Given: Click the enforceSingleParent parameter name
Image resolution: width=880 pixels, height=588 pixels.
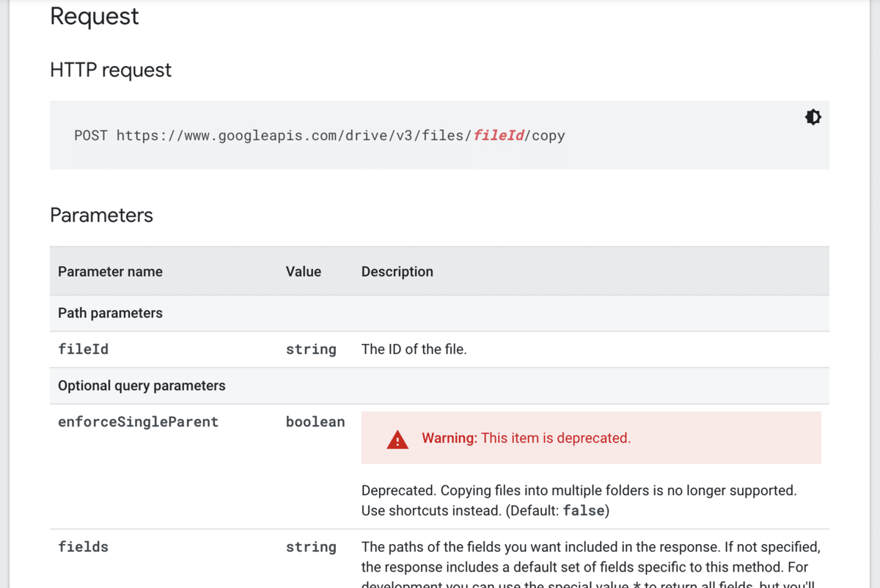Looking at the screenshot, I should pyautogui.click(x=138, y=422).
